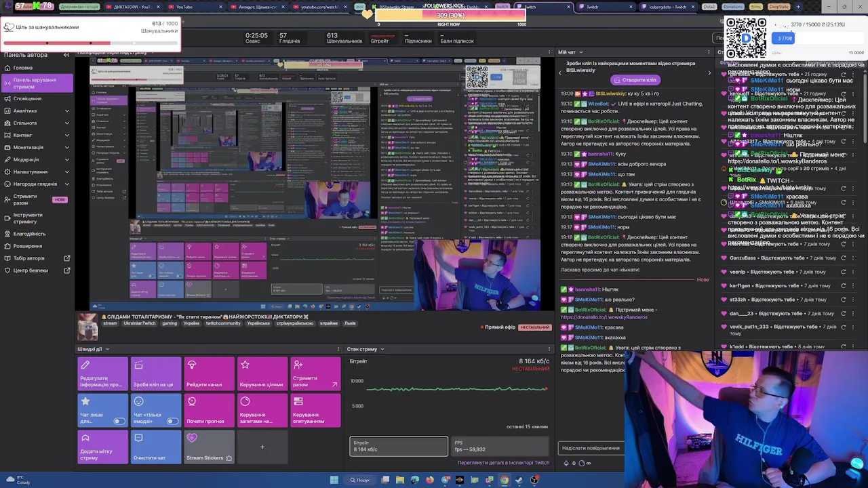The image size is (868, 488).
Task: Click the Керування опитуванням tile icon
Action: click(298, 401)
